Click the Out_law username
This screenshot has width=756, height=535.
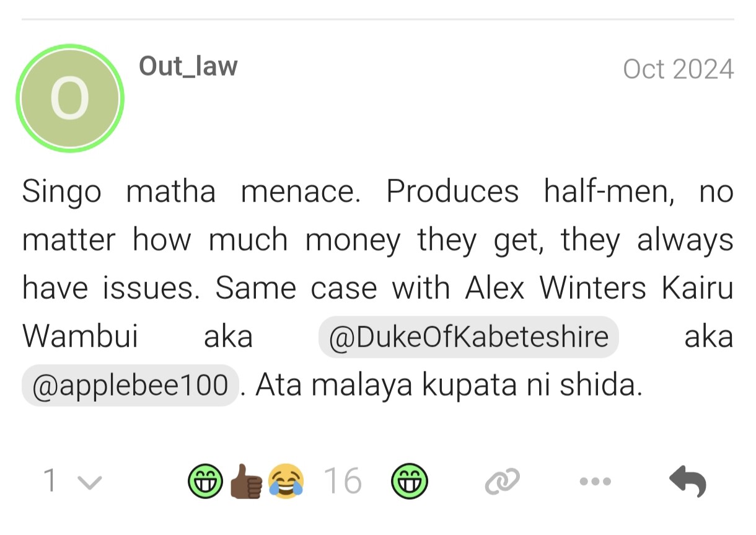tap(188, 66)
